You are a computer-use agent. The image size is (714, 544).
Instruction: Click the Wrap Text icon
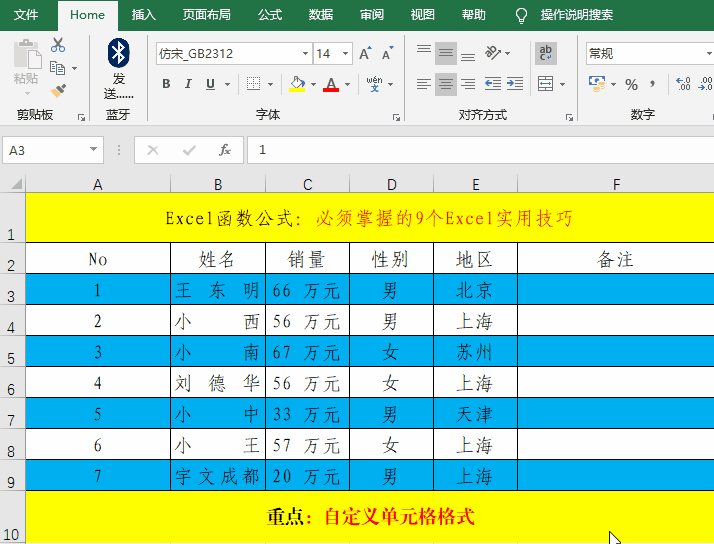point(546,53)
